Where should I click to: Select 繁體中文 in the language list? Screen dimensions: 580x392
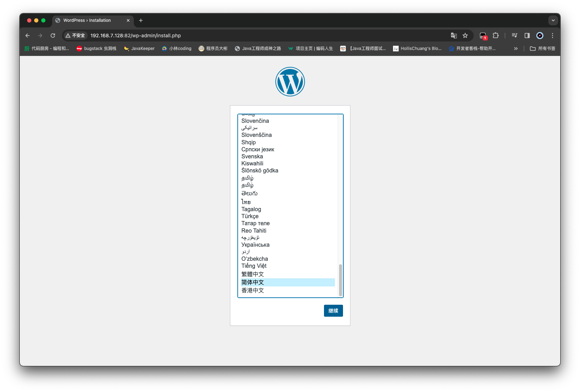point(288,274)
